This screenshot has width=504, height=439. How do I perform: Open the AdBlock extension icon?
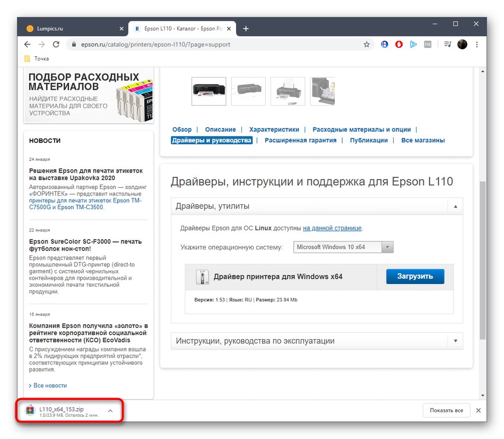pyautogui.click(x=398, y=44)
